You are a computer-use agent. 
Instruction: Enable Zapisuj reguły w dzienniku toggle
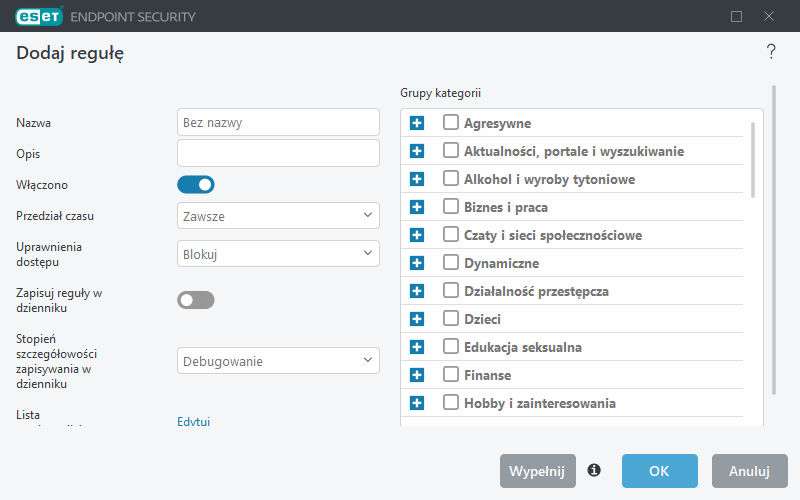click(196, 300)
